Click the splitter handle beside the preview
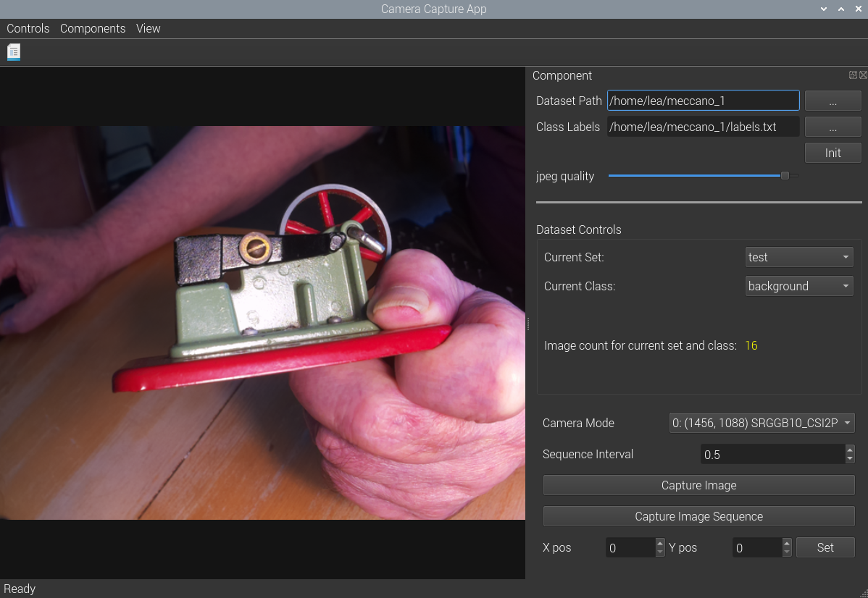The image size is (868, 598). [x=528, y=324]
